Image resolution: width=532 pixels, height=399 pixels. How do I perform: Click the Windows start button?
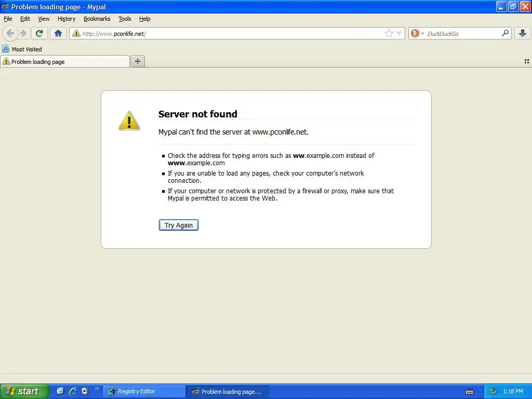(x=24, y=391)
